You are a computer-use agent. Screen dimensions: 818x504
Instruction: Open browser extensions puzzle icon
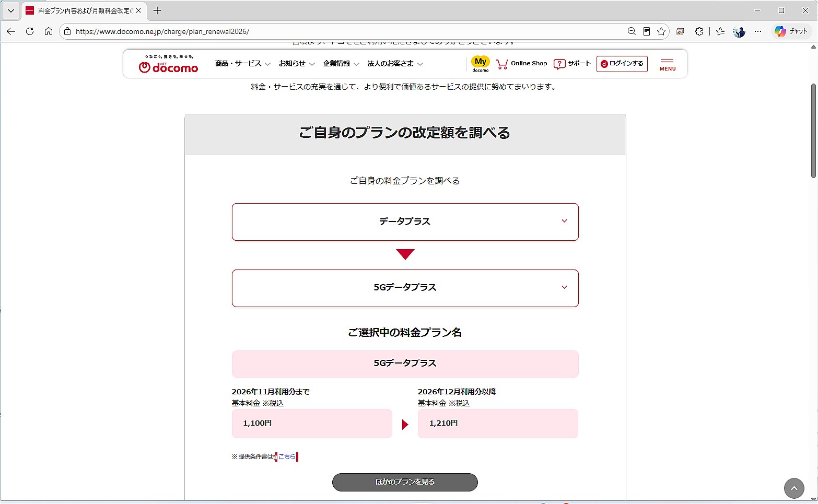(x=699, y=31)
